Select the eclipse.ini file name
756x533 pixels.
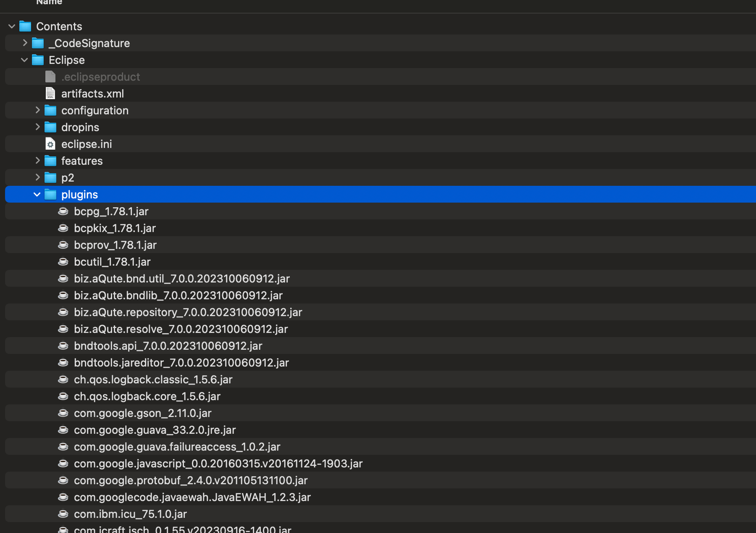coord(87,144)
